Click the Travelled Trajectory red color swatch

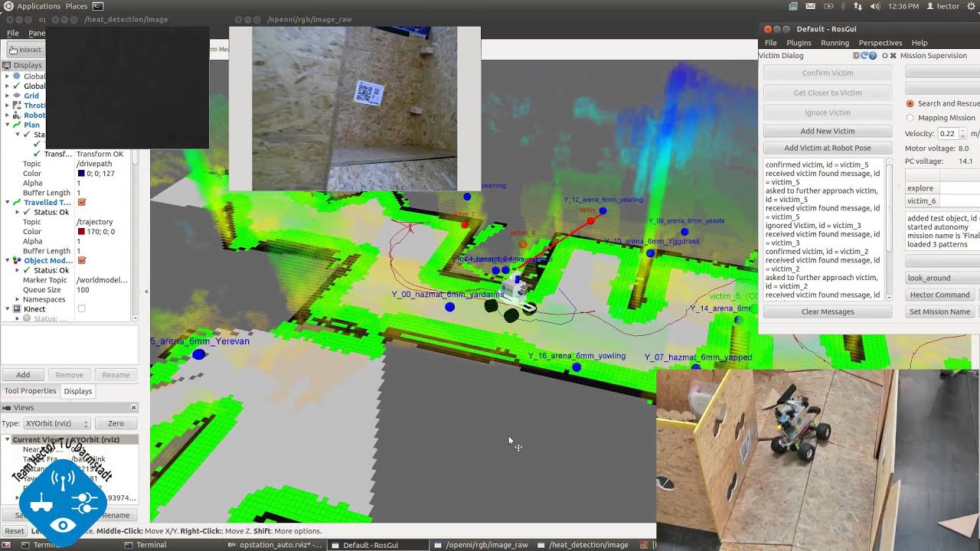tap(81, 231)
